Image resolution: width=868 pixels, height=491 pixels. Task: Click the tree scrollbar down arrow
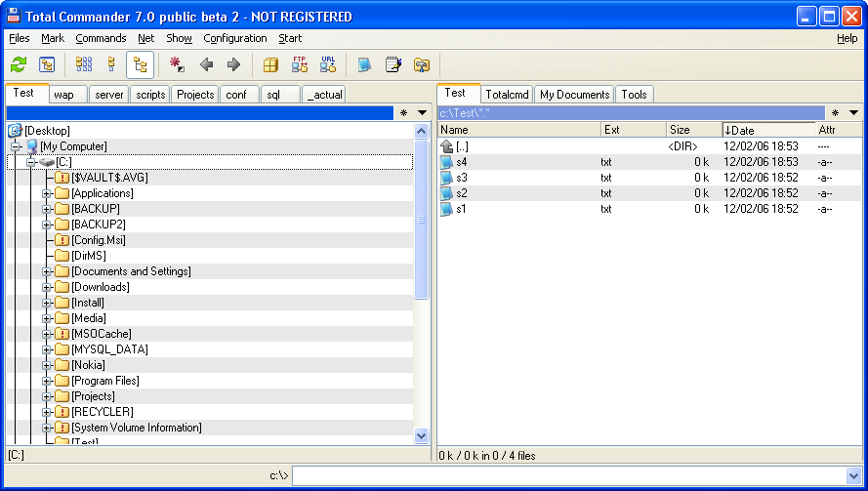421,435
